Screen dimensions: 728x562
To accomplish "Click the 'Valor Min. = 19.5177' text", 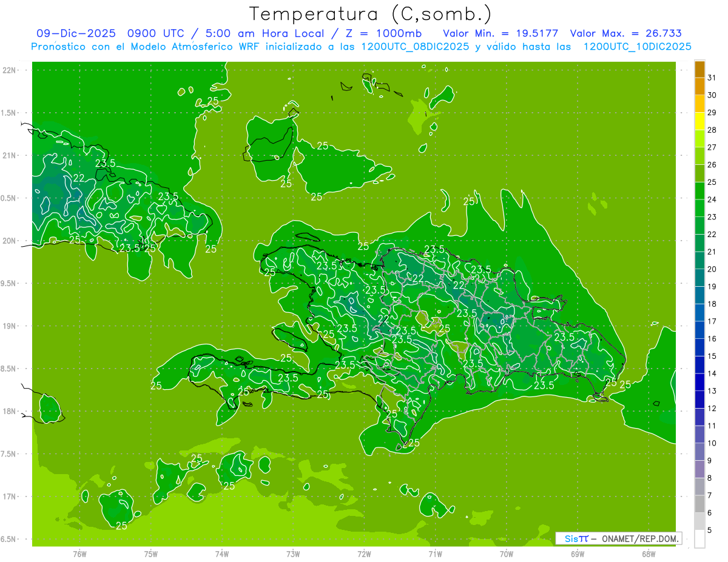I will coord(500,33).
